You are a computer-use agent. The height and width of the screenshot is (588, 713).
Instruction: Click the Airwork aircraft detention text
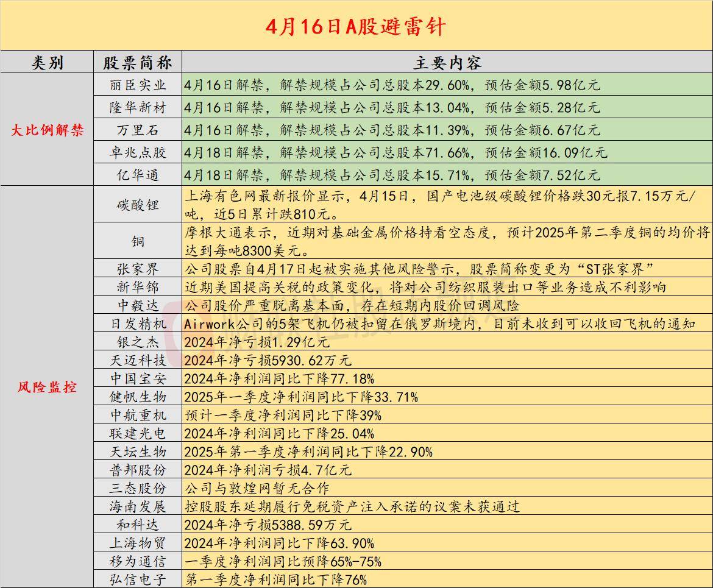(440, 324)
